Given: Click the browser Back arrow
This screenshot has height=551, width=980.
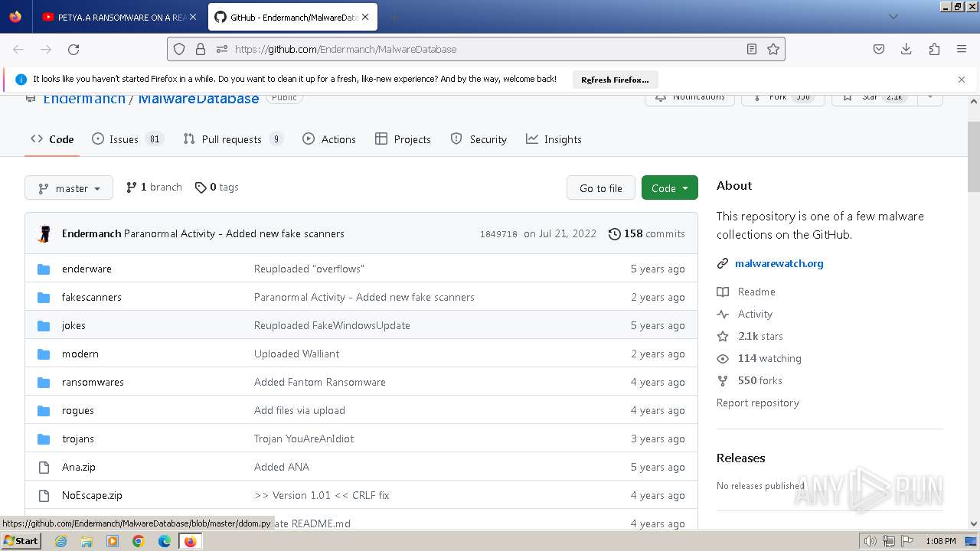Looking at the screenshot, I should click(18, 49).
